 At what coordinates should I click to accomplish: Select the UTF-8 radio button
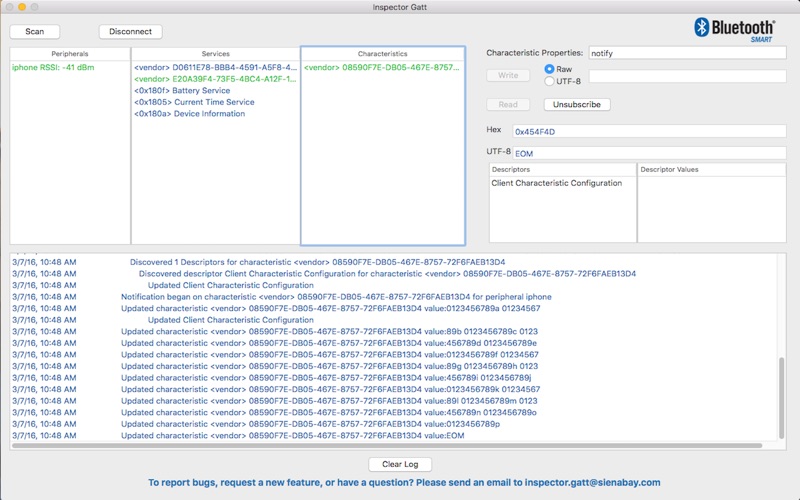click(x=549, y=81)
